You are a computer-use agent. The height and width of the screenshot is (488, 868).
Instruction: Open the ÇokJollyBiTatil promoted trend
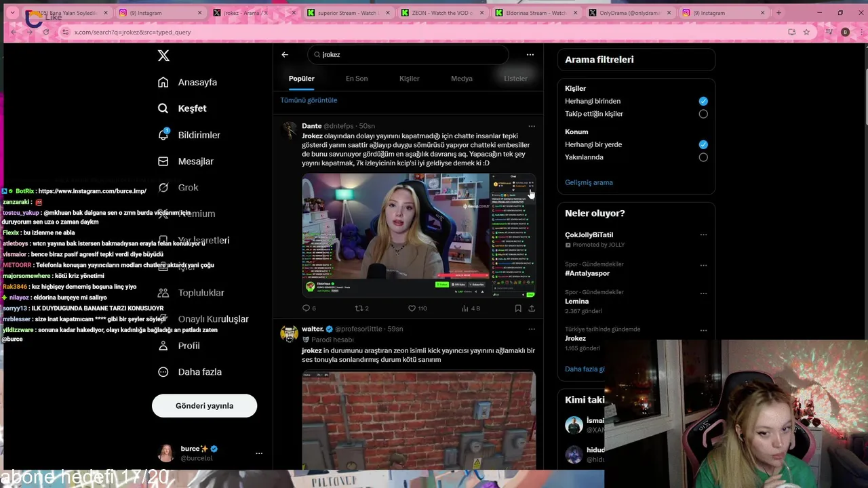pos(589,235)
